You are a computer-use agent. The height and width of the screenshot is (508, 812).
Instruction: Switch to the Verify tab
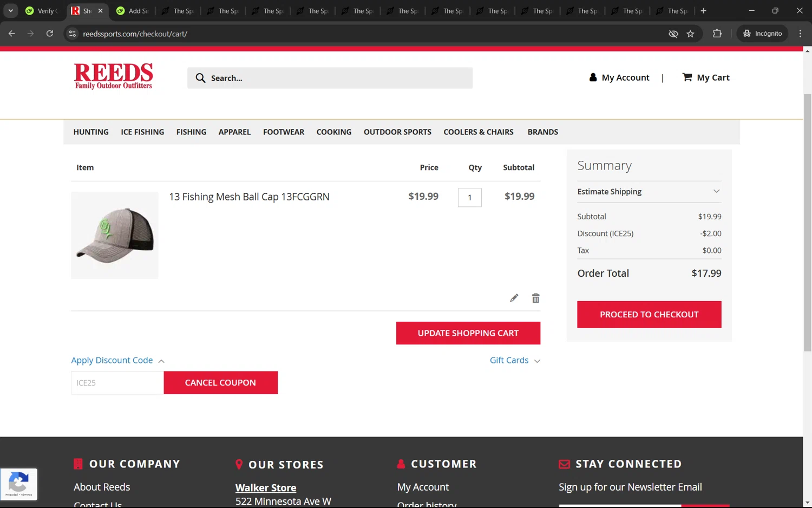coord(42,11)
